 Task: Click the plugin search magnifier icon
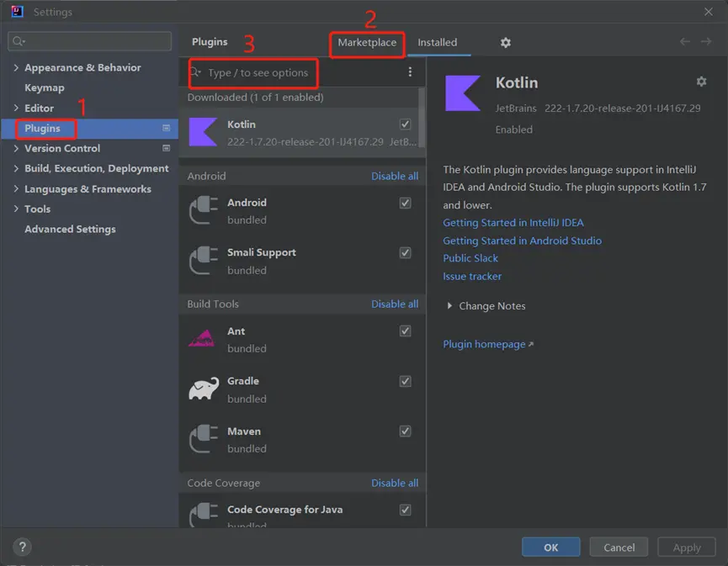coord(195,72)
